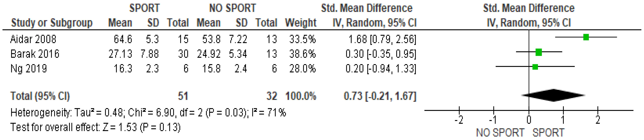Click the black pooled-effect diamond
The image size is (644, 140).
(x=553, y=95)
